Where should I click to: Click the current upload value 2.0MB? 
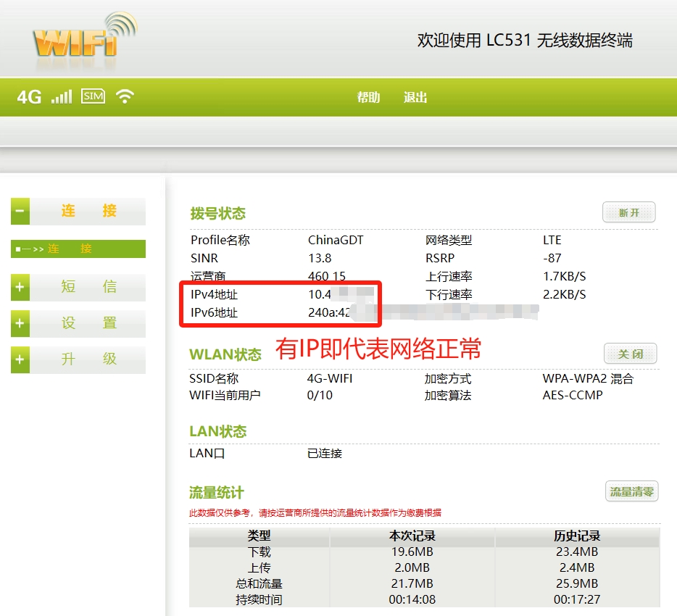tap(412, 567)
